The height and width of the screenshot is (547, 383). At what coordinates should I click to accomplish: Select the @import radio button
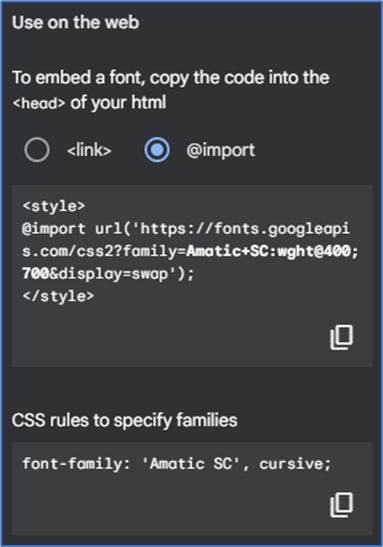click(x=157, y=150)
